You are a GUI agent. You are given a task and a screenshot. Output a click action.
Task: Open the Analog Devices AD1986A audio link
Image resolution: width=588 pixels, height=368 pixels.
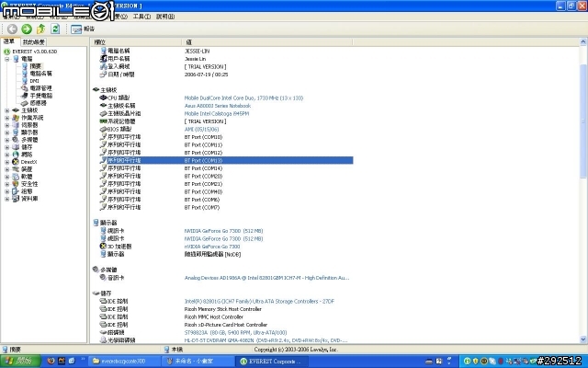tap(266, 278)
